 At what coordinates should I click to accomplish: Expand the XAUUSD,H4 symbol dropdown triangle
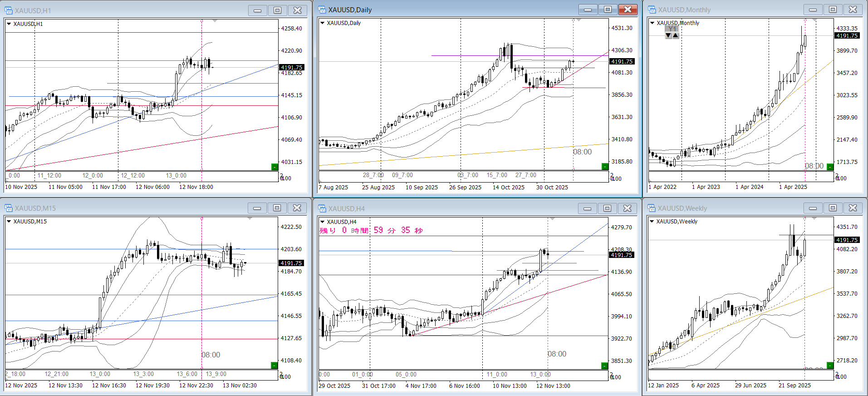(x=323, y=222)
